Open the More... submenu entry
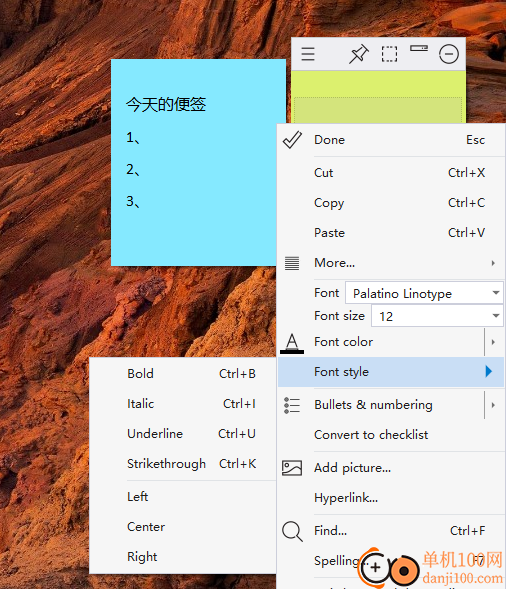The width and height of the screenshot is (506, 589). [391, 263]
